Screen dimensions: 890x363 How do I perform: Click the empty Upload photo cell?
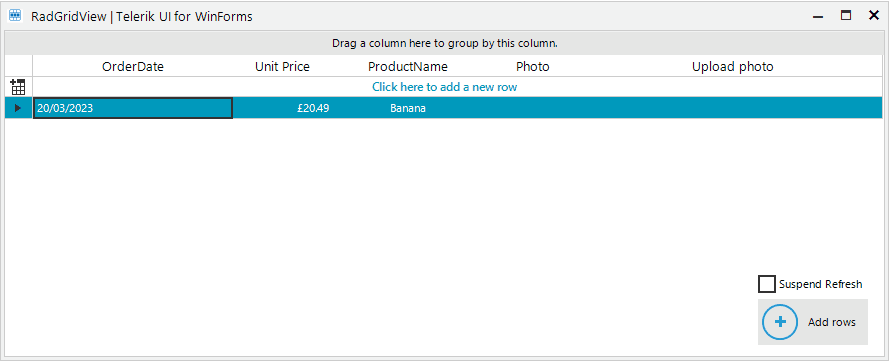coord(732,108)
